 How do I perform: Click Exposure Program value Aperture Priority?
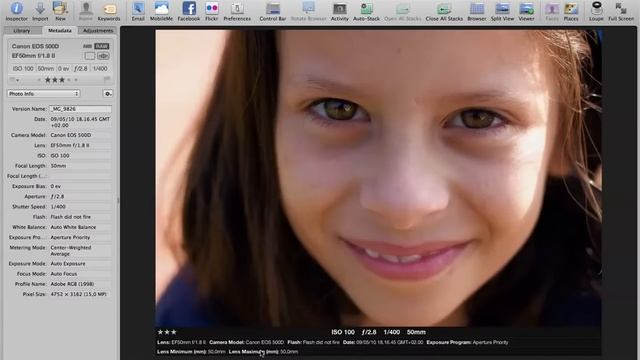point(80,237)
